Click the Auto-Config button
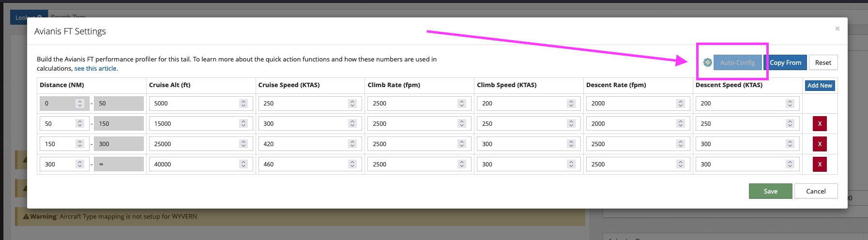The image size is (868, 240). click(737, 62)
